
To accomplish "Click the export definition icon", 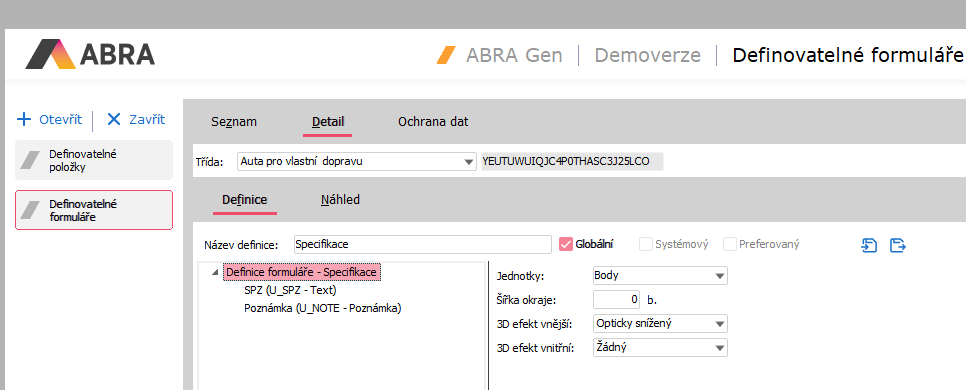I will coord(898,245).
